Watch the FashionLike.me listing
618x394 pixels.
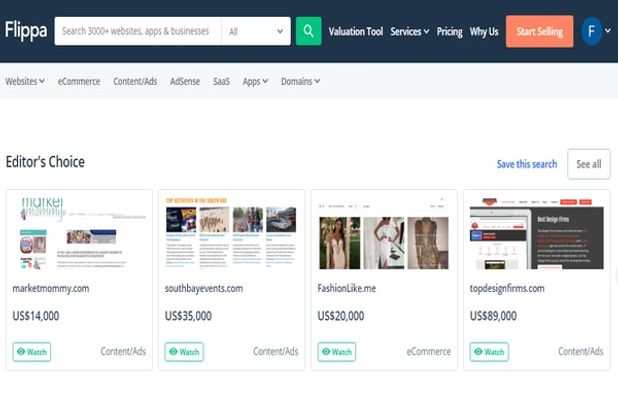(x=337, y=352)
